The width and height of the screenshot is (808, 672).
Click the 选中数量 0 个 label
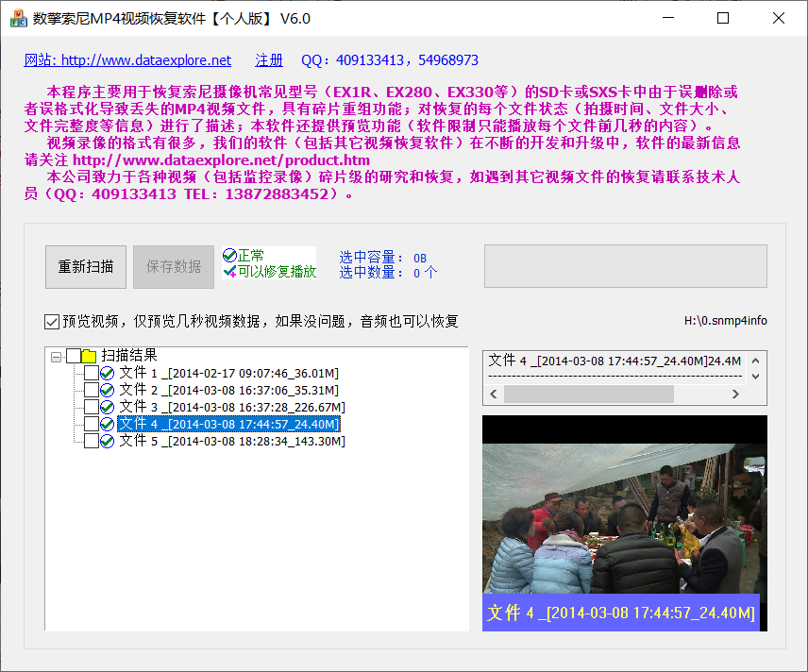click(388, 273)
